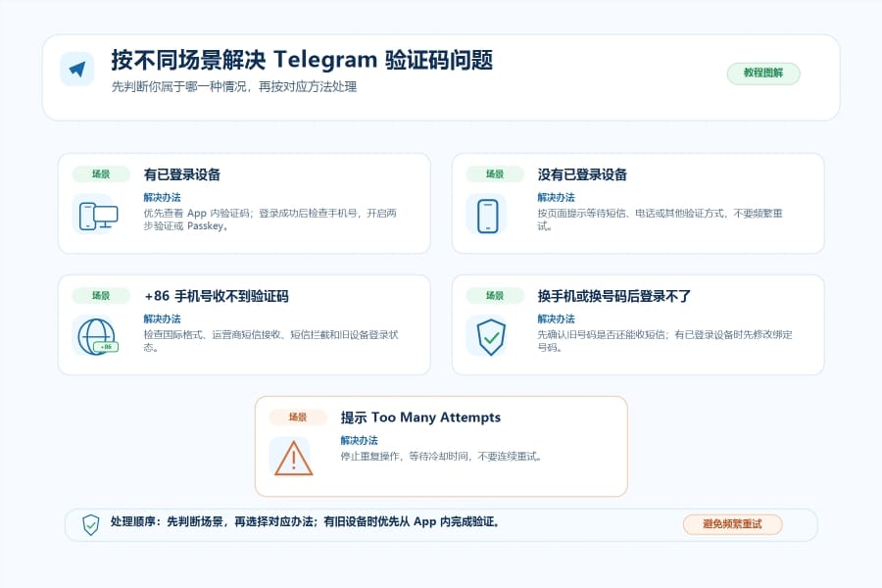Click the heading 没有已登录设备
Screen dimensions: 882x588
pyautogui.click(x=582, y=174)
